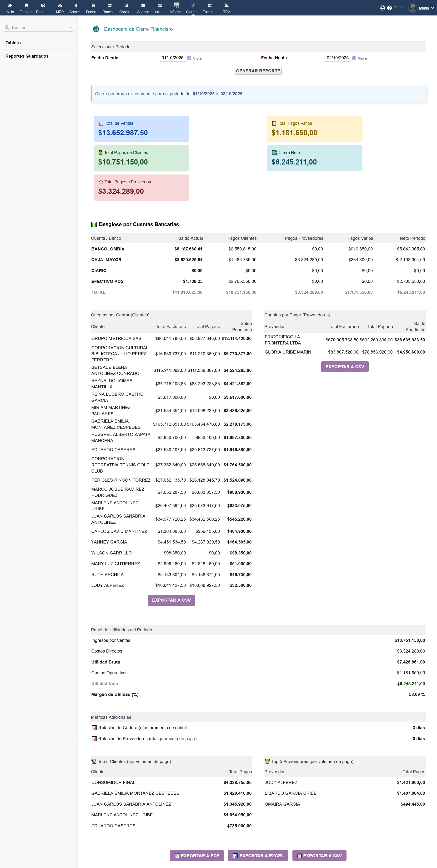The image size is (437, 868).
Task: Open the Factur… invoice-document icon
Action: pyautogui.click(x=93, y=5)
